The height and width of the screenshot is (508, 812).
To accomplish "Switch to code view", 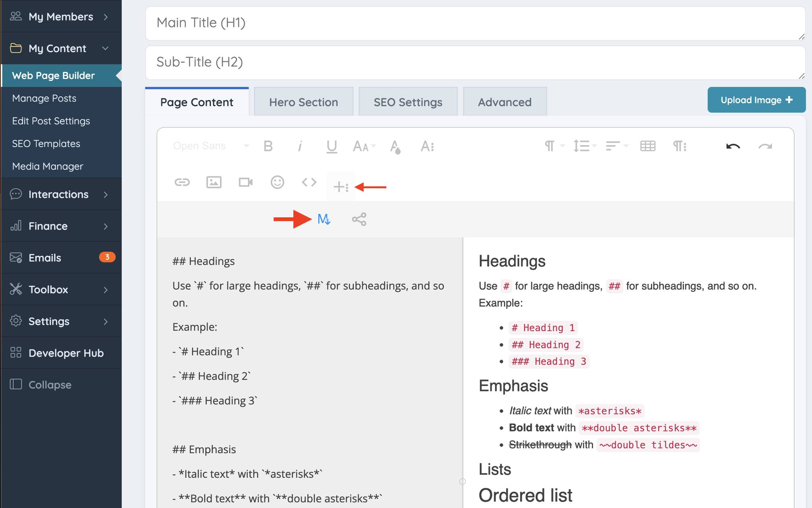I will (309, 182).
